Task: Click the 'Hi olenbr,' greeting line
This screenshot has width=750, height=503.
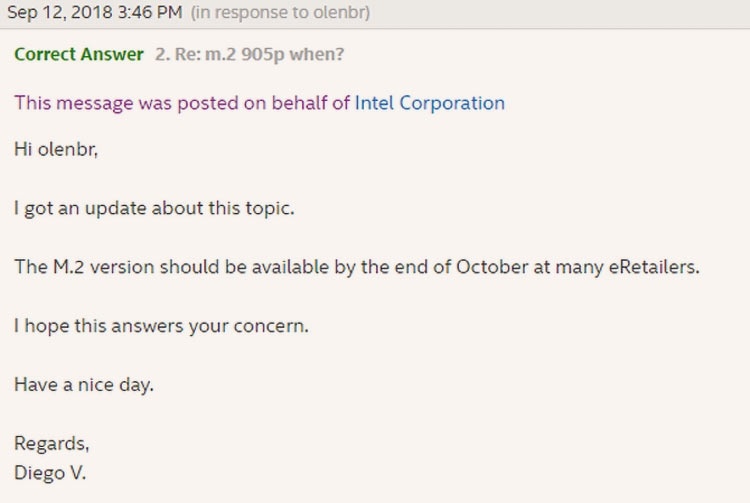Action: click(x=54, y=149)
